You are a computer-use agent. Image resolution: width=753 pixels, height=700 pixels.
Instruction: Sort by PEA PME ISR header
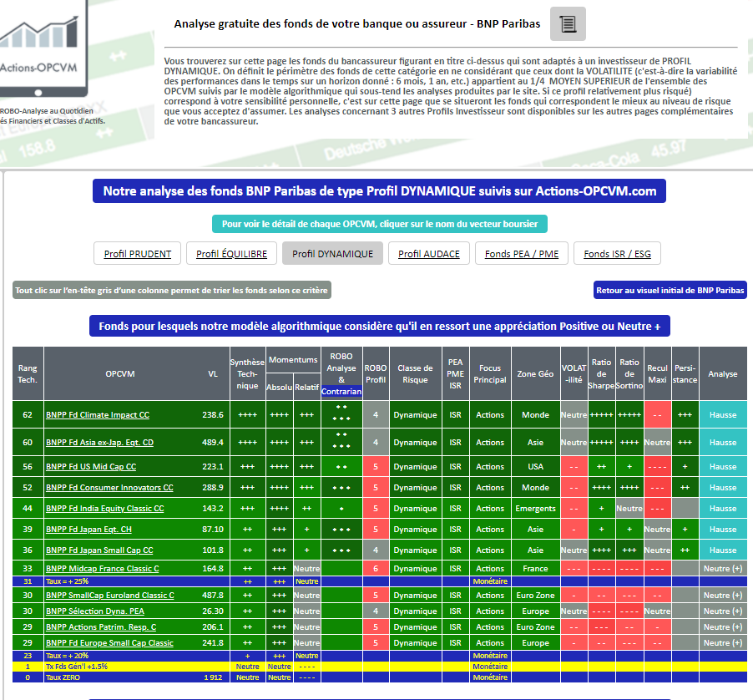(x=455, y=373)
